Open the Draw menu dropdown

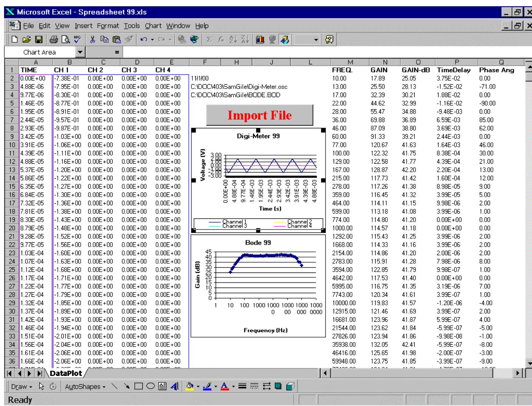[x=21, y=387]
